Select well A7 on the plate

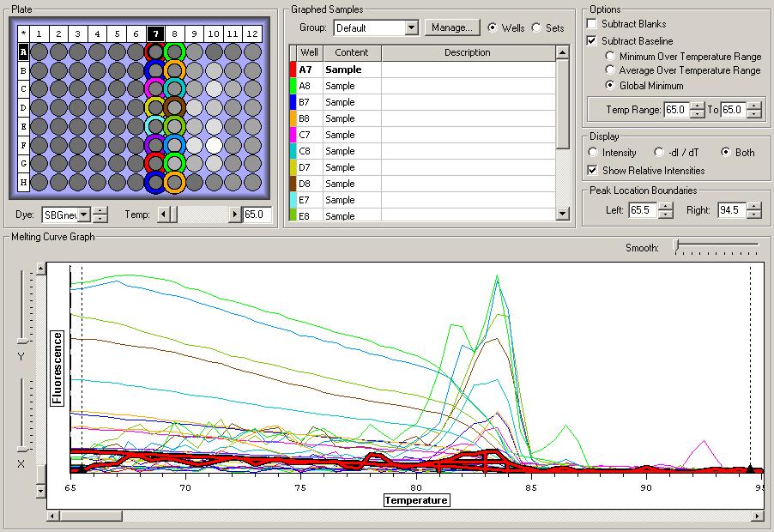[155, 51]
